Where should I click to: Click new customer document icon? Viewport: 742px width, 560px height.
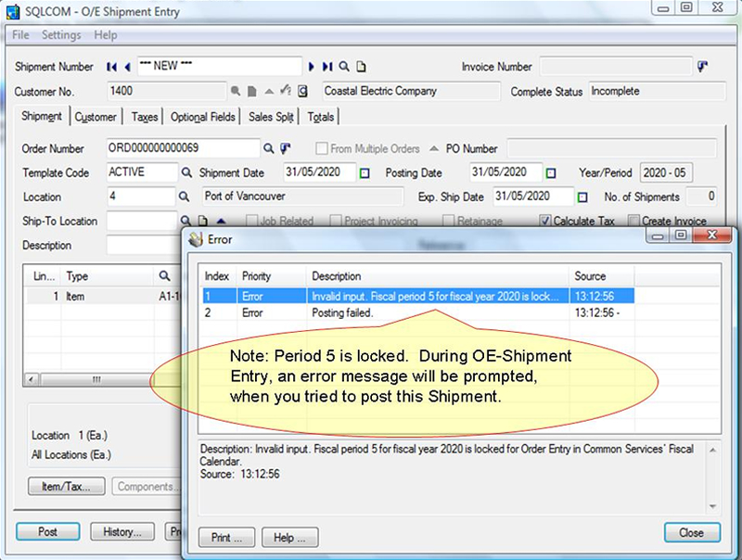(x=252, y=91)
